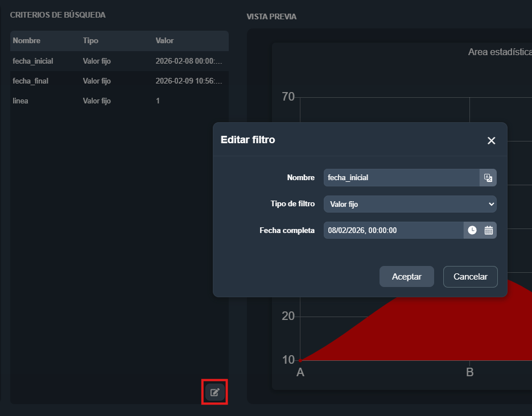Click the translate icon beside Nombre field
Screen dimensions: 532x416
click(x=488, y=178)
